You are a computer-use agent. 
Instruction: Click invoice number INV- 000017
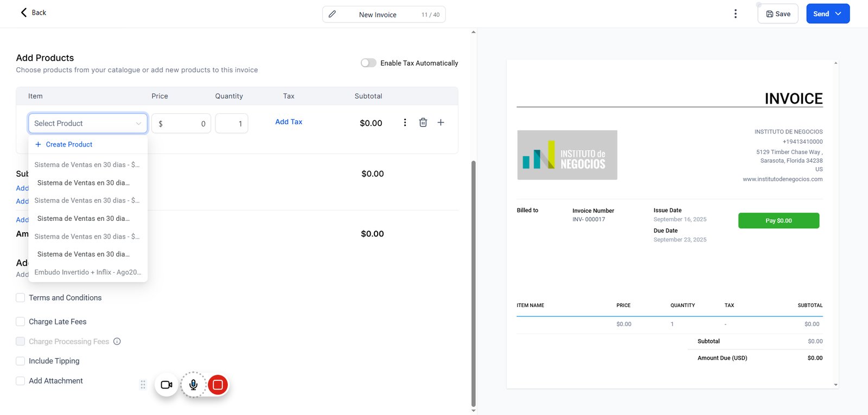589,220
